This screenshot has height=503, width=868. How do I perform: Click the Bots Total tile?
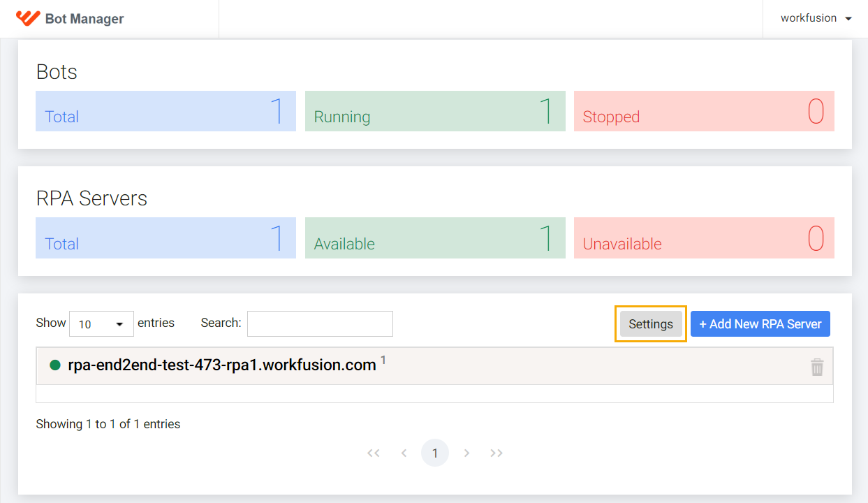point(165,111)
